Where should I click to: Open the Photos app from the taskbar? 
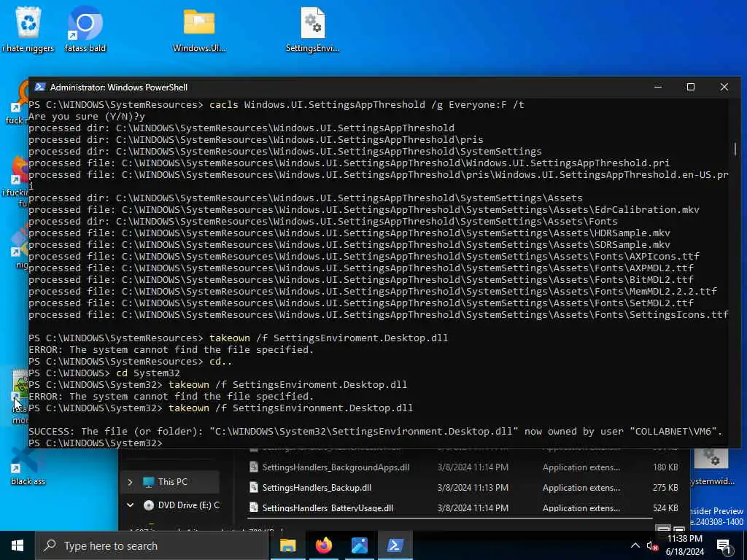click(360, 545)
